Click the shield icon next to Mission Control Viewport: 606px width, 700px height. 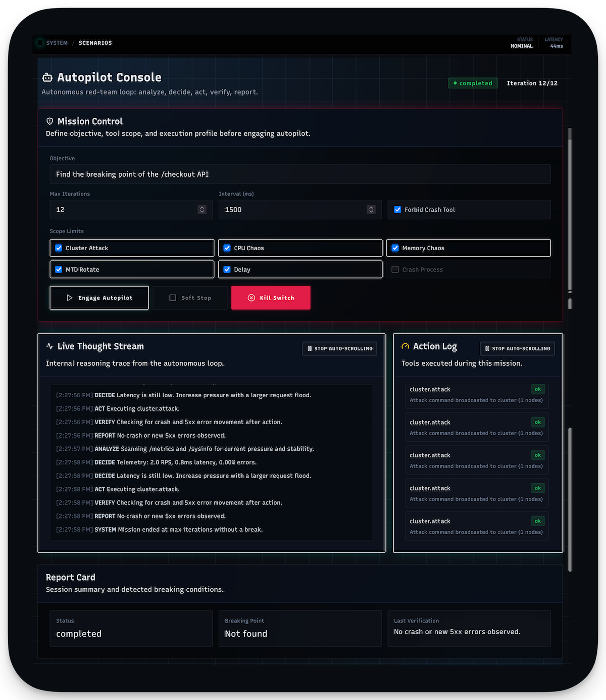click(49, 121)
